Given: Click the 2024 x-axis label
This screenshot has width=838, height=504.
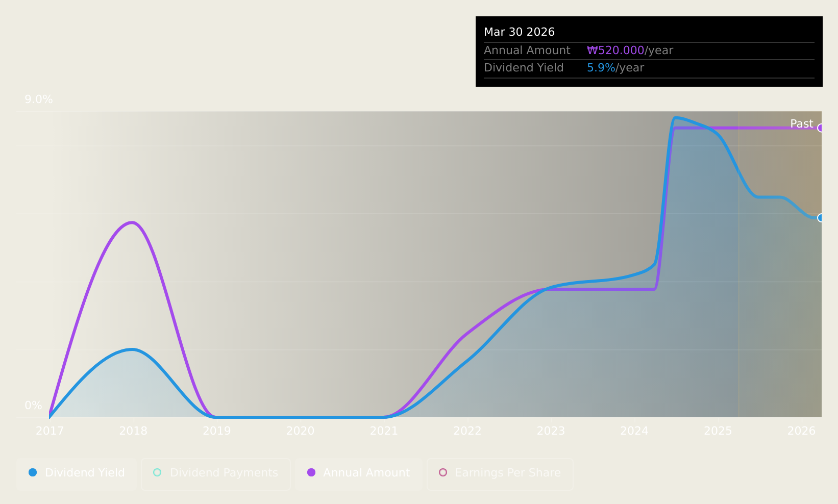Looking at the screenshot, I should click(634, 431).
